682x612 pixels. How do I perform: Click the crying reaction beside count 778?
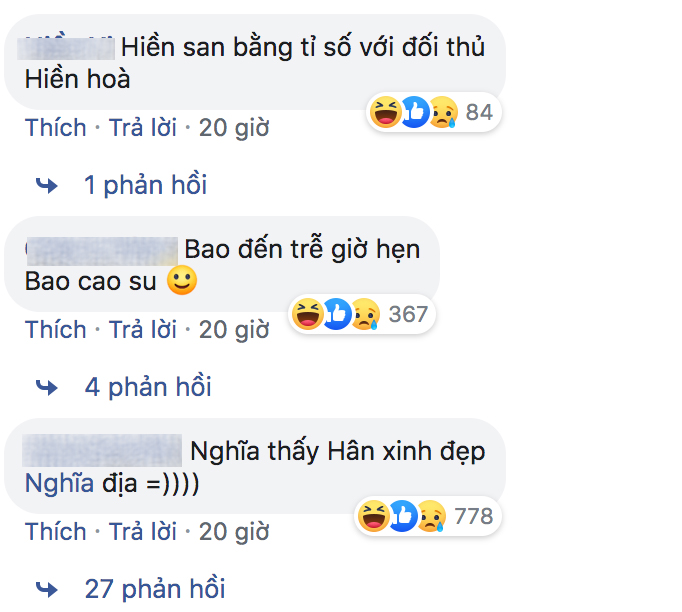430,516
